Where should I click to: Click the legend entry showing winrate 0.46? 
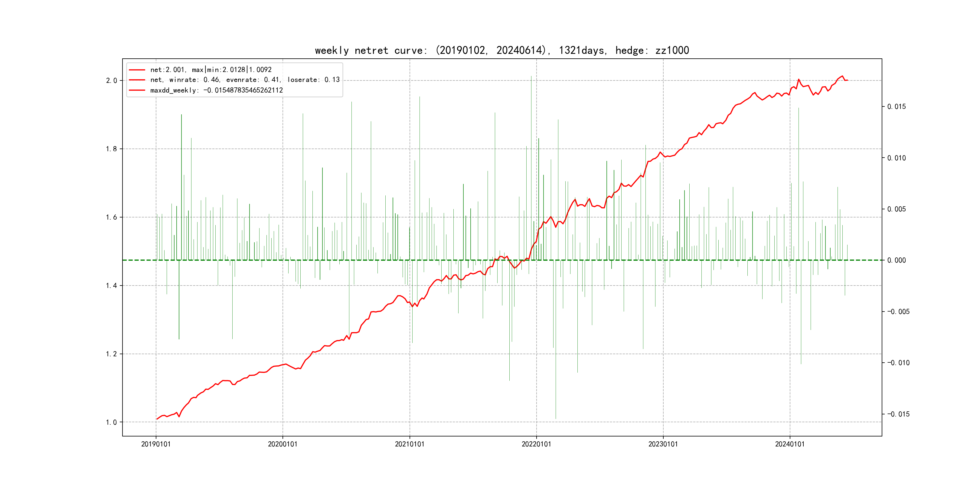245,80
